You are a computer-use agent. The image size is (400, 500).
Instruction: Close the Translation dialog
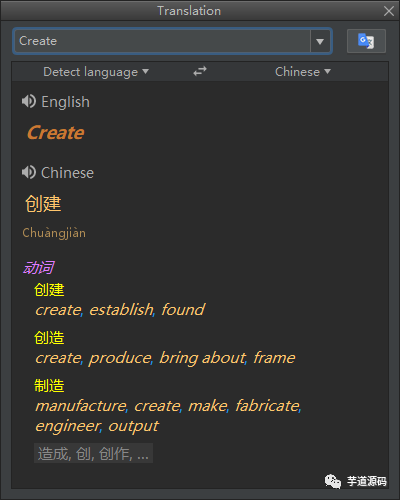pyautogui.click(x=389, y=11)
